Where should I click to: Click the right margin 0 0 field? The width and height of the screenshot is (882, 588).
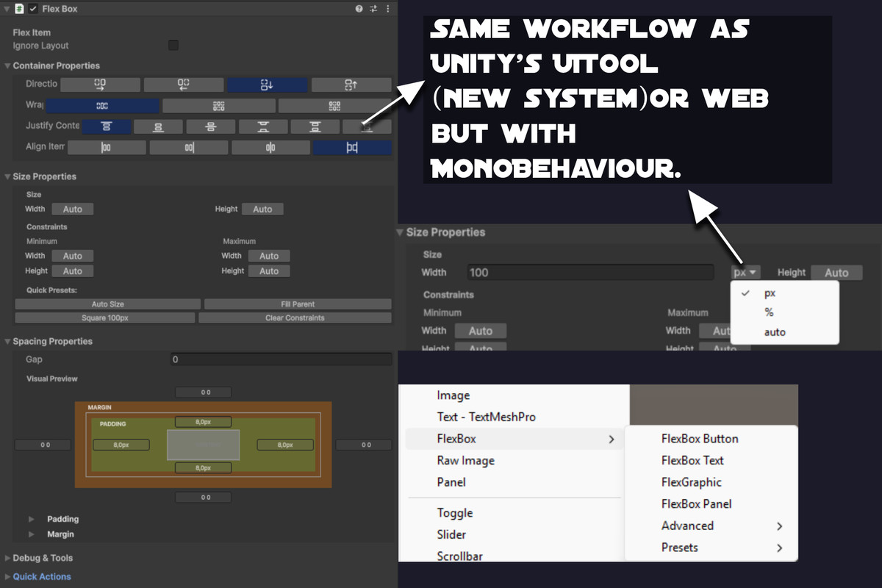(x=365, y=445)
